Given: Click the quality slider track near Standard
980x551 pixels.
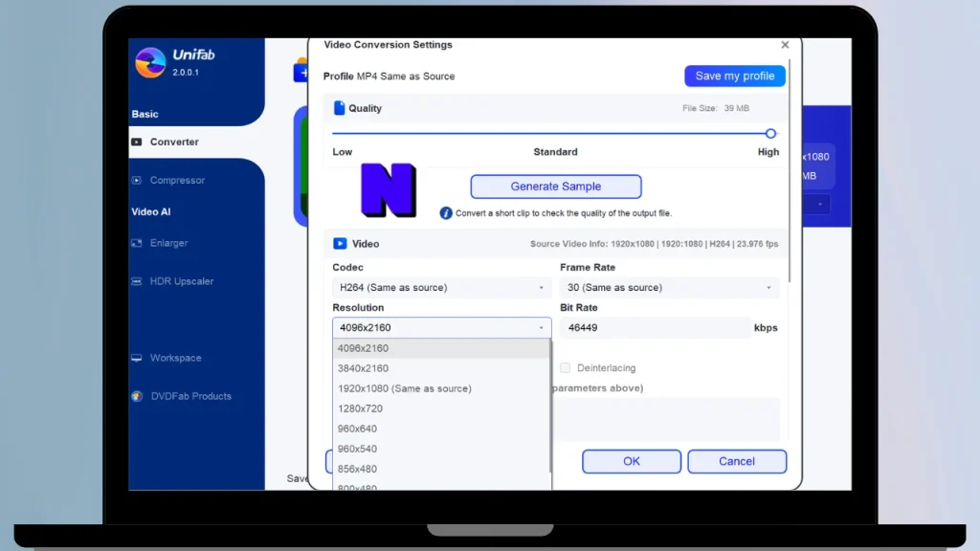Looking at the screenshot, I should tap(555, 133).
